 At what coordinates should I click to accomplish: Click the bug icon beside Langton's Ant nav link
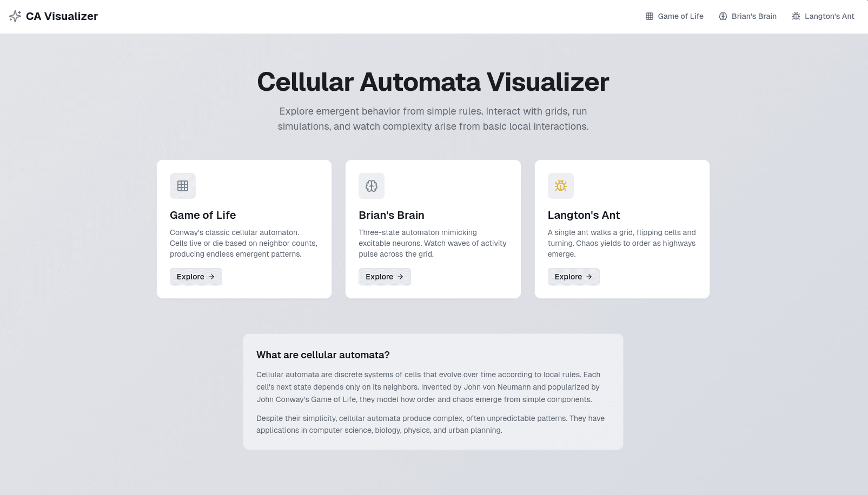pyautogui.click(x=796, y=16)
